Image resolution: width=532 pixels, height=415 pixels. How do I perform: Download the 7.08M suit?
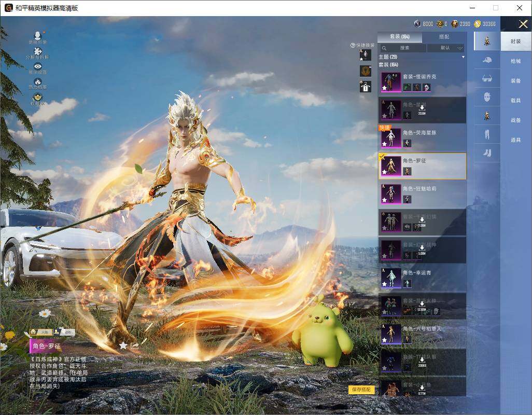tap(422, 222)
